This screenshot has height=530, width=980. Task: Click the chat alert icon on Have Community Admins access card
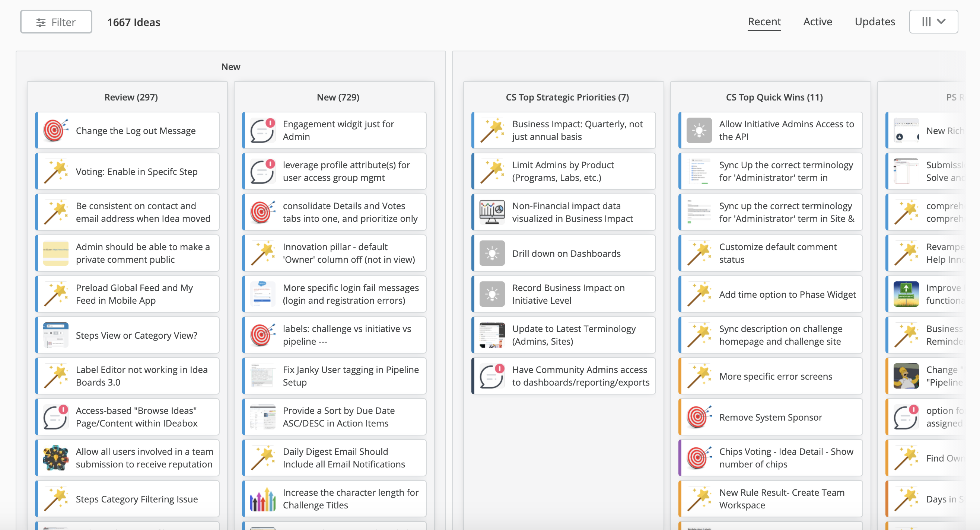point(492,376)
